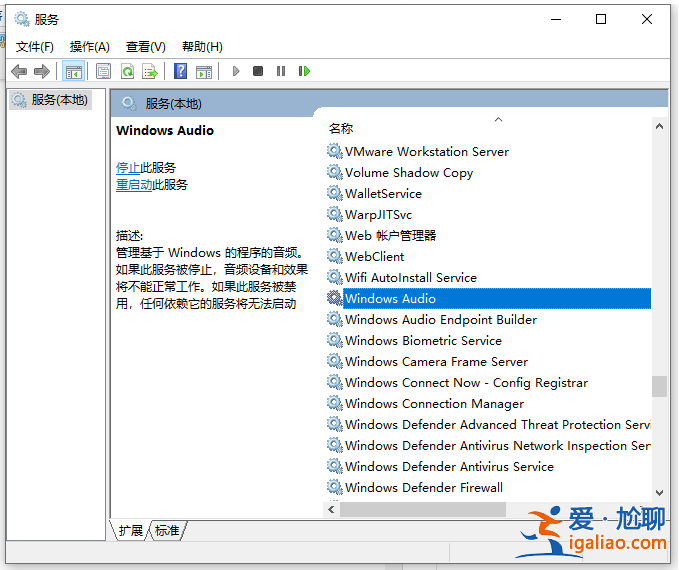Select the Windows Connection Manager row
This screenshot has height=570, width=679.
489,403
